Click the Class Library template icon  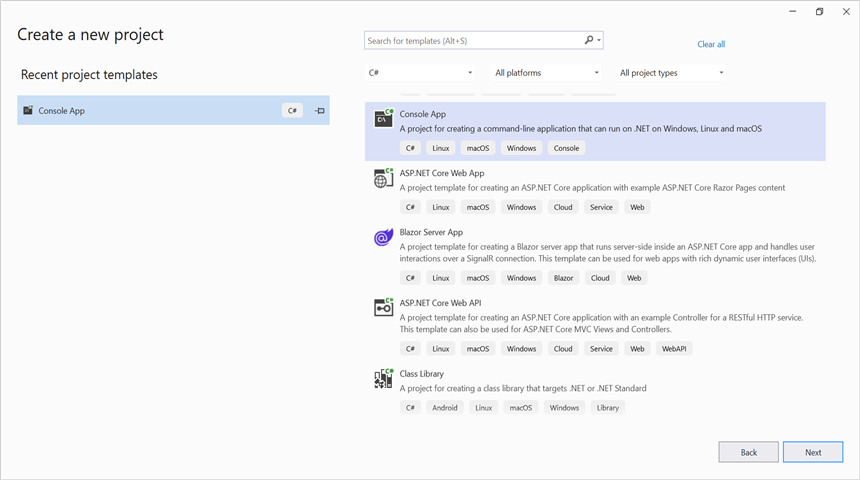pos(383,379)
